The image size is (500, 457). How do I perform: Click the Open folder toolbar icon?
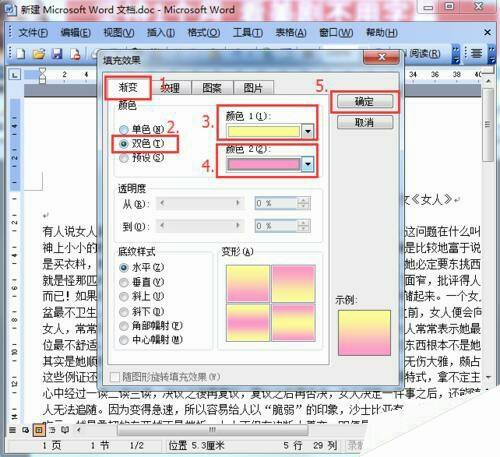coord(39,53)
